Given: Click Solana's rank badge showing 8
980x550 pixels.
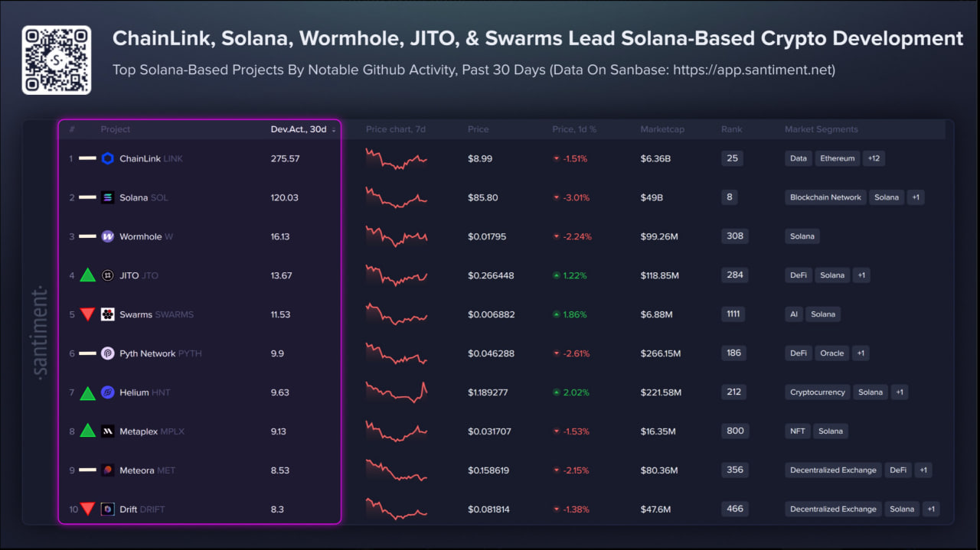Looking at the screenshot, I should coord(729,197).
